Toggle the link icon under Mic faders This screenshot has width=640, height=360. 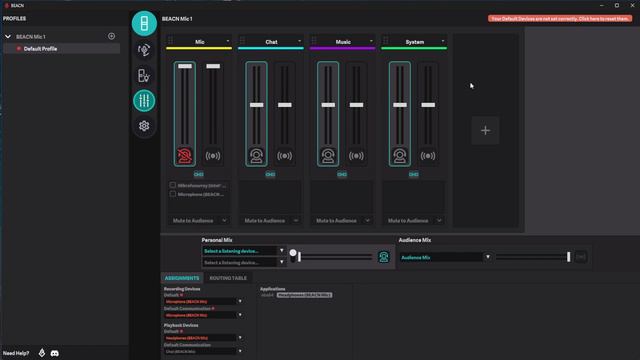[x=199, y=174]
